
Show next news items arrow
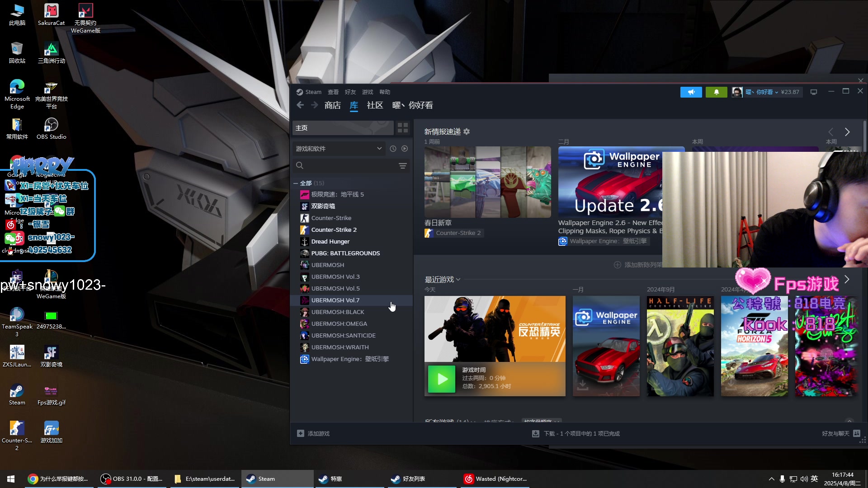[847, 132]
